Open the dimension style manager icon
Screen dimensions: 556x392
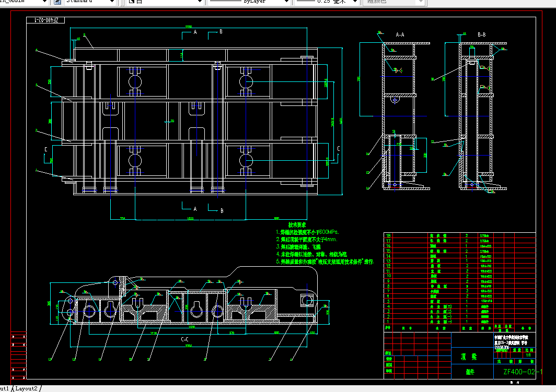pyautogui.click(x=57, y=2)
